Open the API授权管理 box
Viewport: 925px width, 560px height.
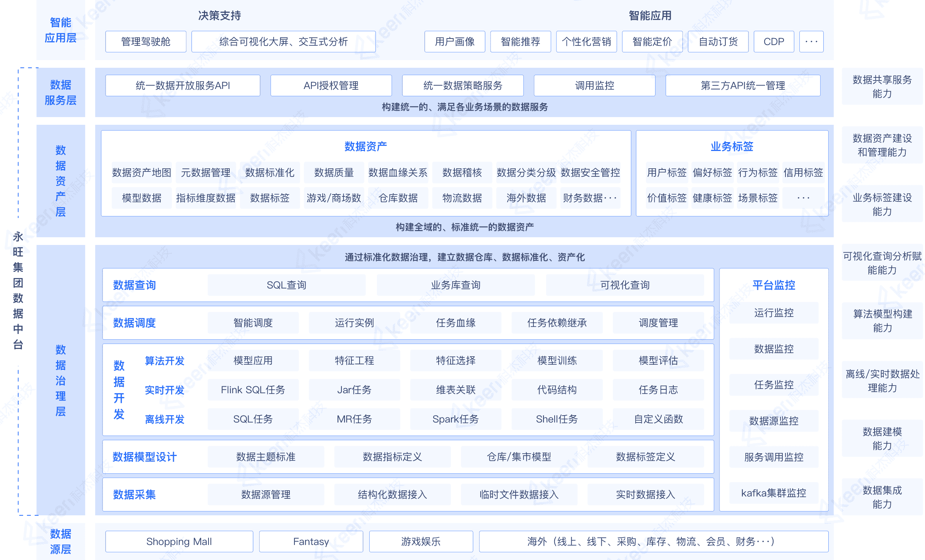pyautogui.click(x=331, y=86)
